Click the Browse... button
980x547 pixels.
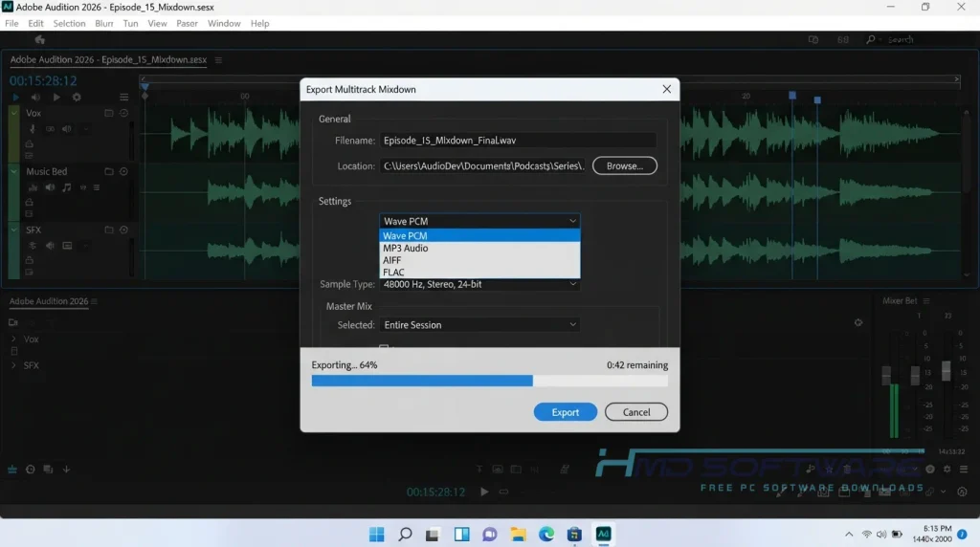[x=624, y=165]
